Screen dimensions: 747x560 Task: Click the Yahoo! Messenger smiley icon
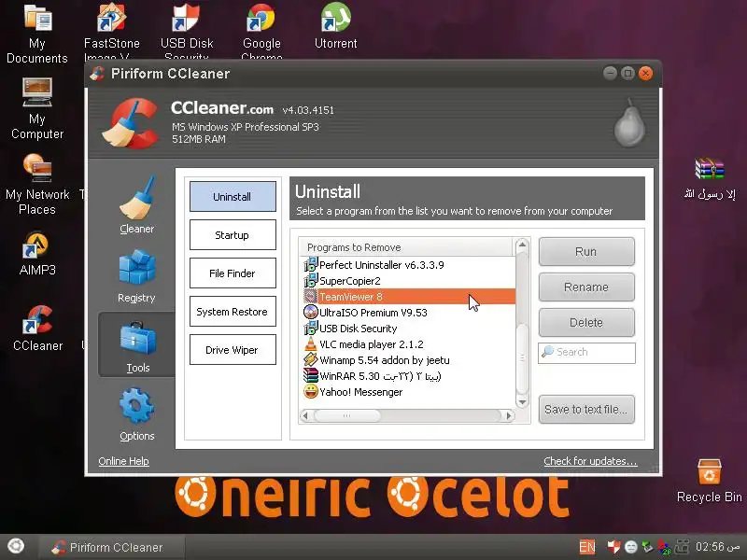pyautogui.click(x=311, y=392)
